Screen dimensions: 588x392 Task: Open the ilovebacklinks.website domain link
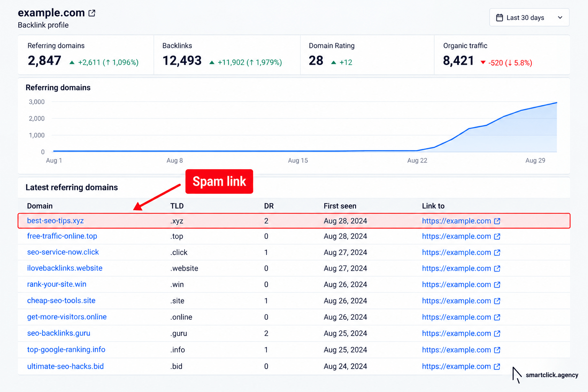(x=65, y=268)
